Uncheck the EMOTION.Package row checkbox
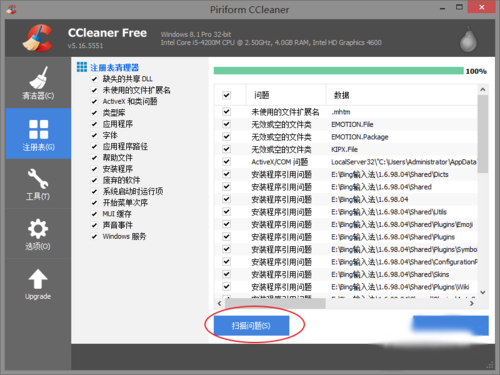This screenshot has height=375, width=500. [x=226, y=136]
